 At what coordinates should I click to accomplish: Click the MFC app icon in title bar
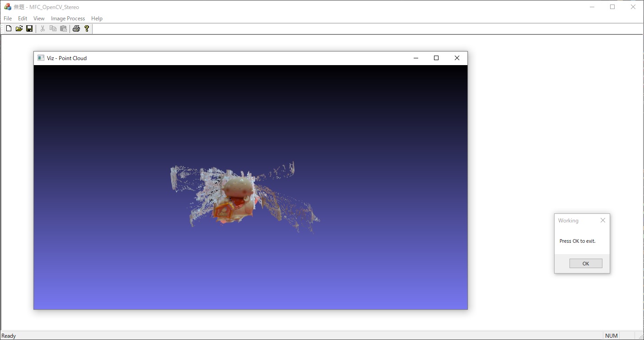[x=7, y=7]
